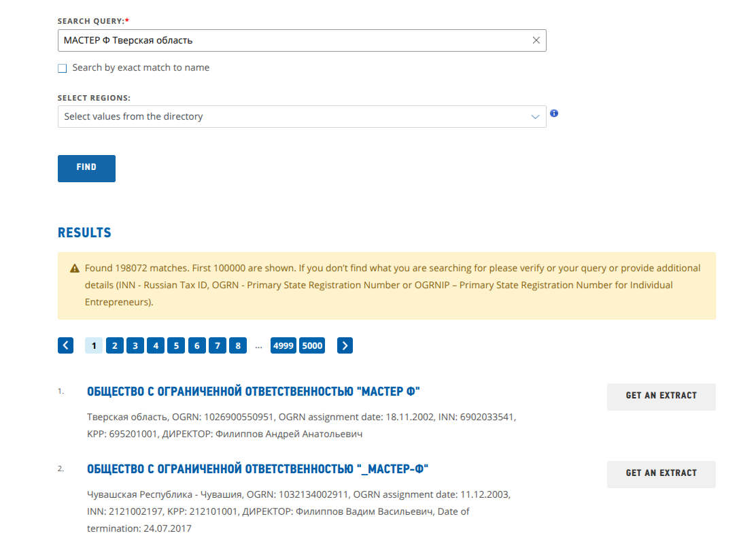Open the Select values from the directory field
This screenshot has width=756, height=546.
pos(302,117)
